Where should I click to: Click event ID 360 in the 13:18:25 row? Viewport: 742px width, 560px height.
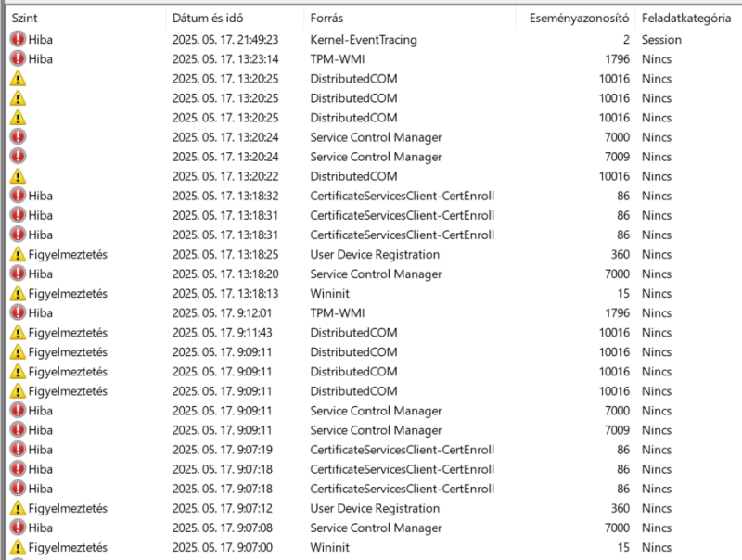coord(620,254)
